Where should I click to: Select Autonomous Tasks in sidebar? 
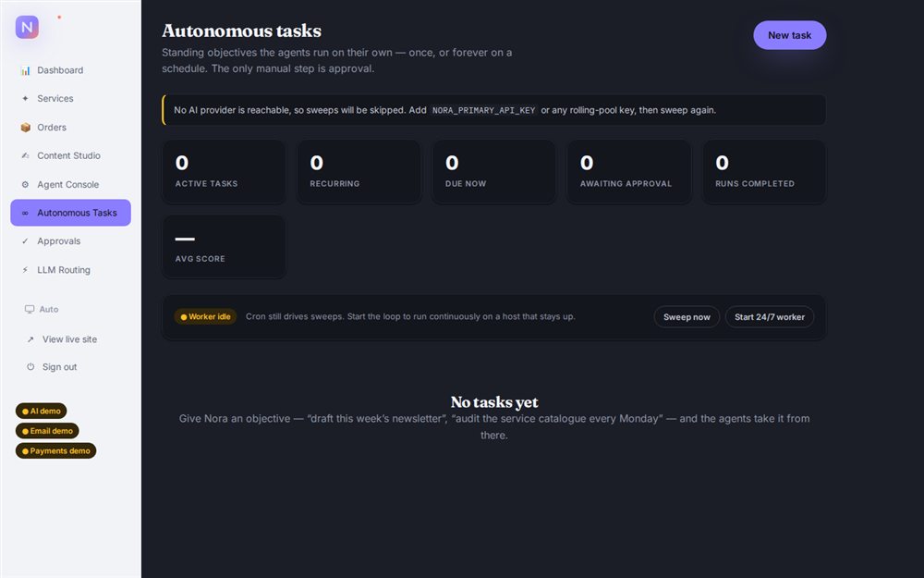point(71,213)
